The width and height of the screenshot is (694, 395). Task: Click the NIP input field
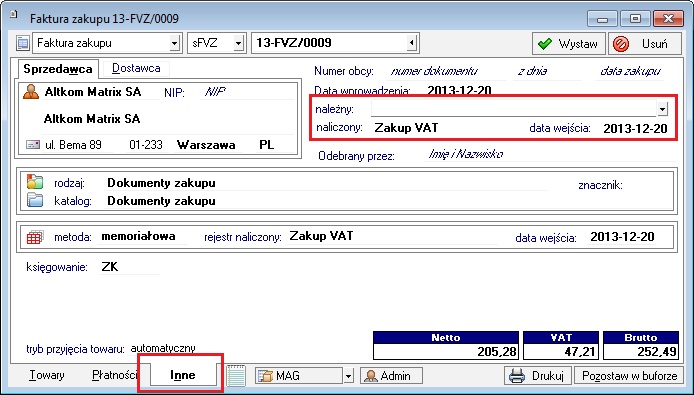[246, 92]
